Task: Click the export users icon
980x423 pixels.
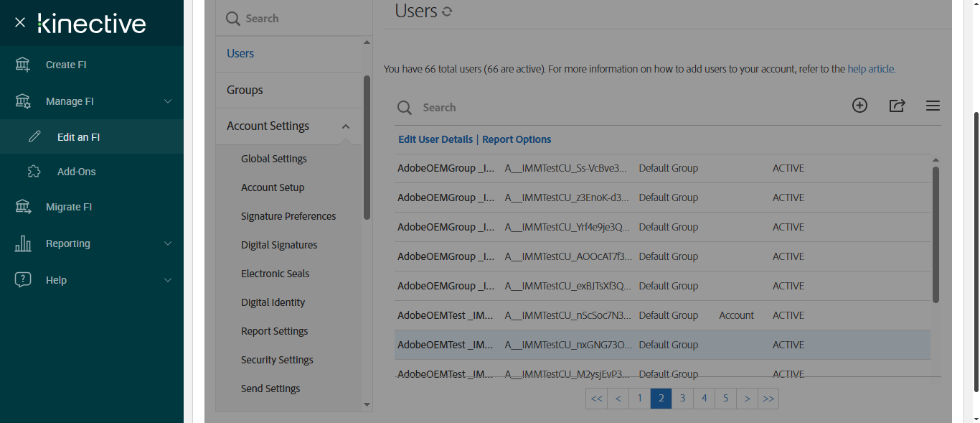Action: [x=897, y=106]
